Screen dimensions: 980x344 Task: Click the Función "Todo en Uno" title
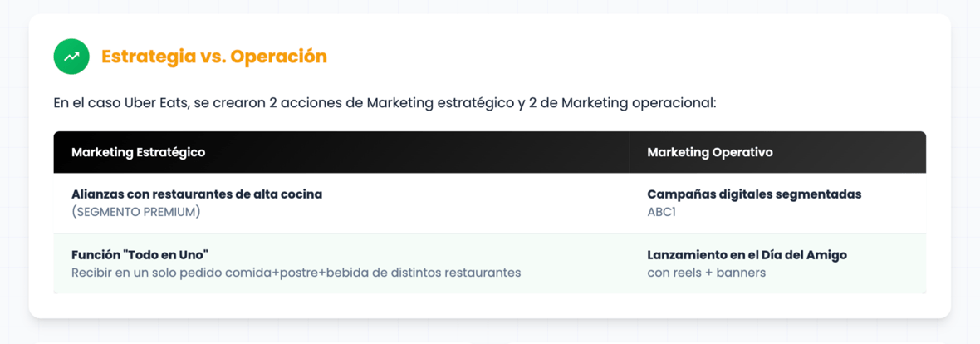140,255
